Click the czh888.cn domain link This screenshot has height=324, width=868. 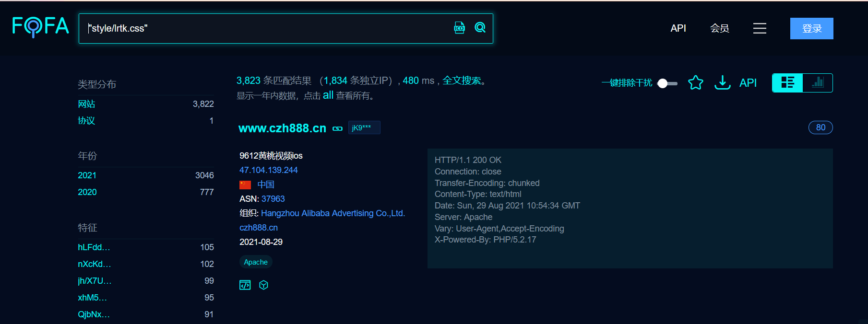259,228
